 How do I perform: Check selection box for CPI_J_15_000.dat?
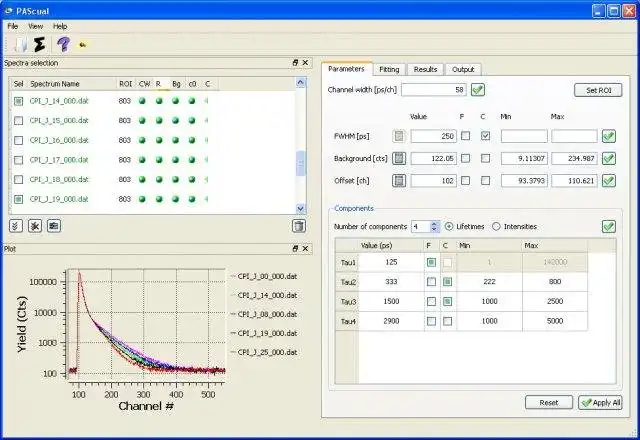[x=18, y=120]
